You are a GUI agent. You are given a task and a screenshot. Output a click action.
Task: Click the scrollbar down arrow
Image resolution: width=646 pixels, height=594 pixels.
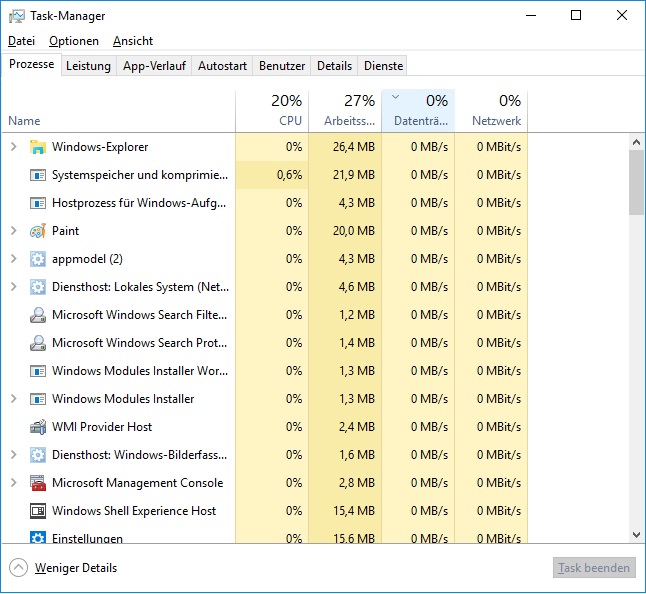[x=637, y=535]
